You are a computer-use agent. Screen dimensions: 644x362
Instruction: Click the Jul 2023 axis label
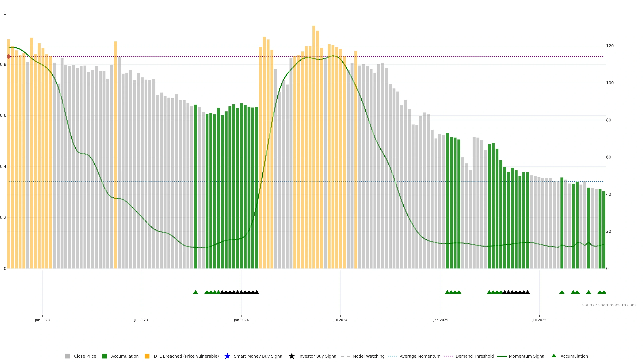141,320
